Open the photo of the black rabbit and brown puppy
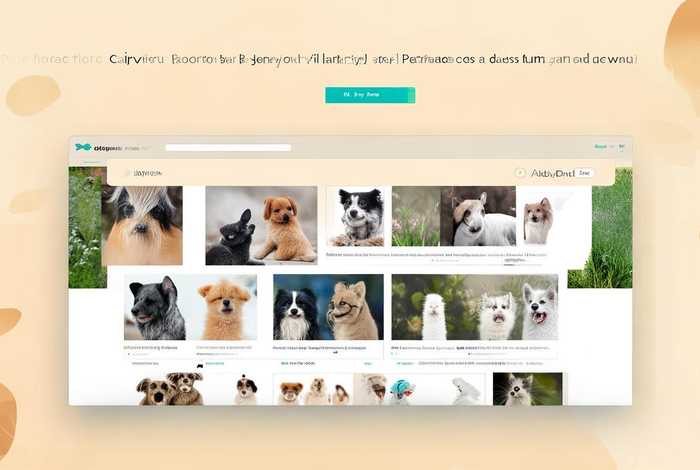700x470 pixels. pos(261,225)
